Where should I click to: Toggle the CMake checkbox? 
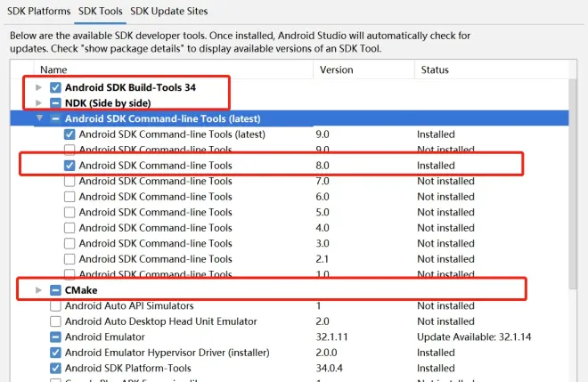click(55, 290)
